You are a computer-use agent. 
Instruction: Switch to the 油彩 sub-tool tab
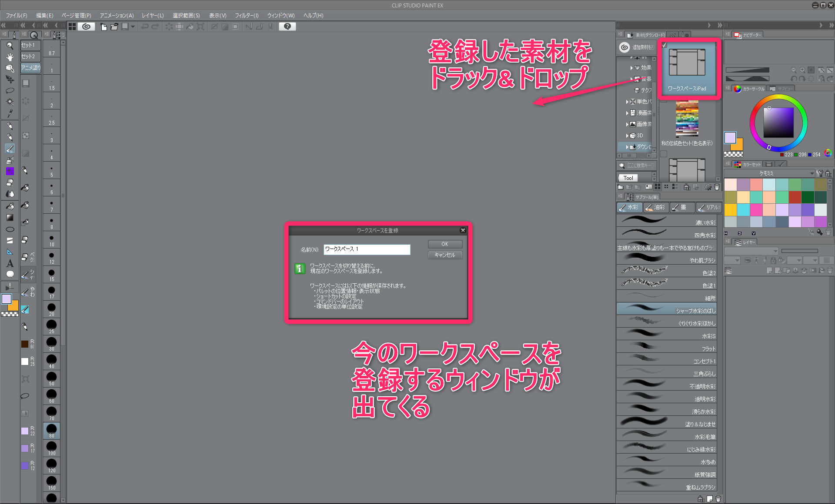click(x=656, y=207)
